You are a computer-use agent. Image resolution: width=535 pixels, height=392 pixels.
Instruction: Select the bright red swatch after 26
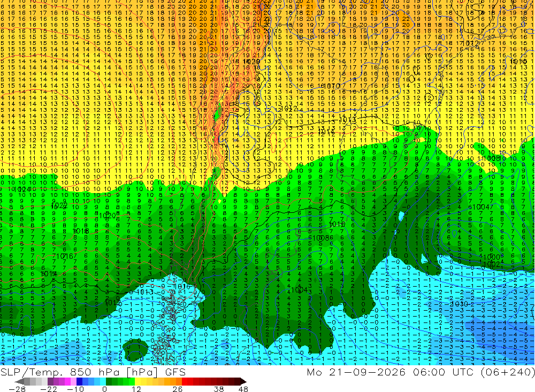point(185,382)
